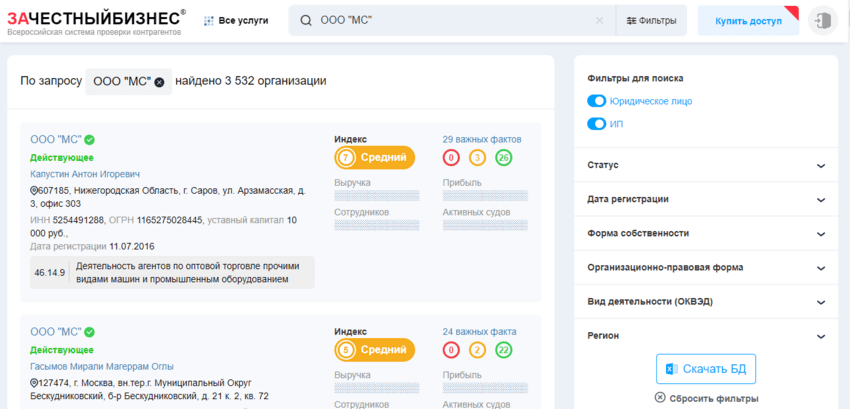This screenshot has width=850, height=409.
Task: Click verified checkmark of Гасымов's ООО "МС"
Action: (89, 332)
